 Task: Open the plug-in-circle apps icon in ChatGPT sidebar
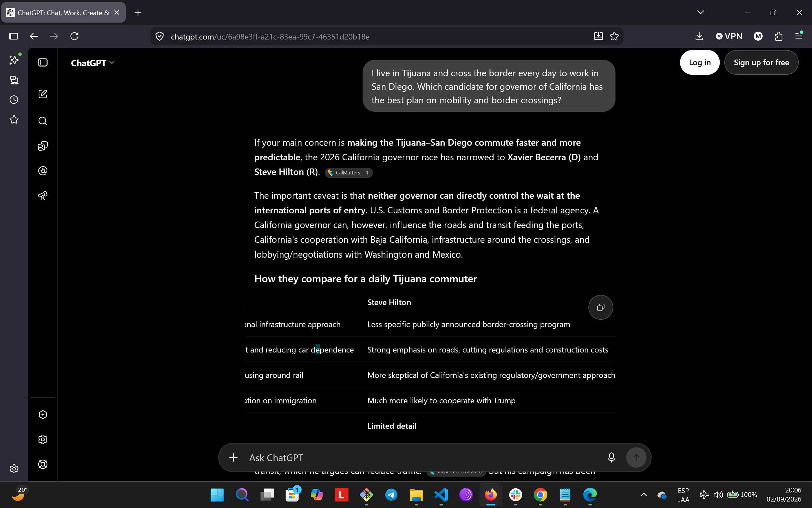[43, 171]
